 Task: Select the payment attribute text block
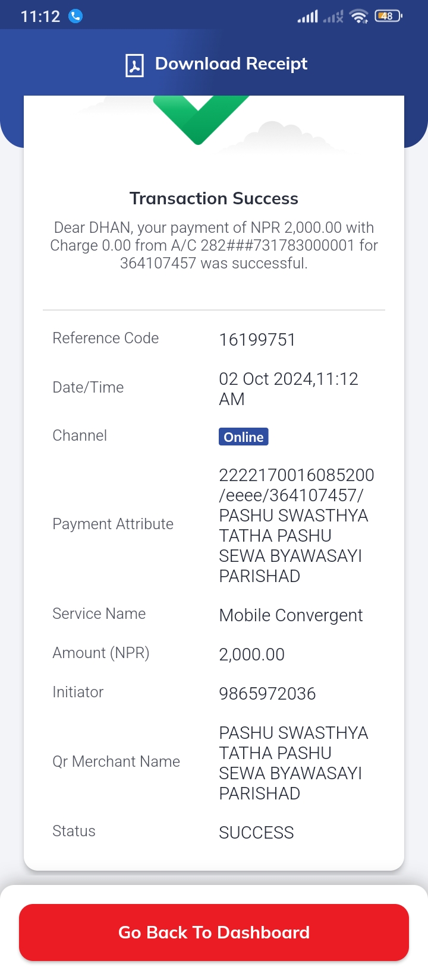pyautogui.click(x=297, y=526)
